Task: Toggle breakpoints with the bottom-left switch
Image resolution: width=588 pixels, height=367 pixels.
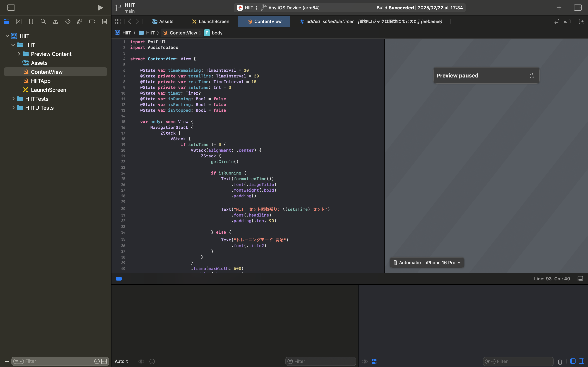Action: [119, 278]
